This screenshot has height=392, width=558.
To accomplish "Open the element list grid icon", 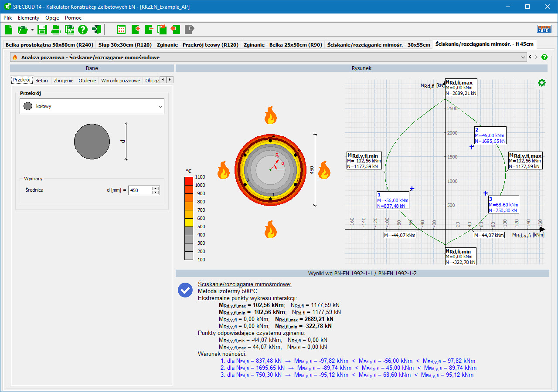I will (122, 30).
